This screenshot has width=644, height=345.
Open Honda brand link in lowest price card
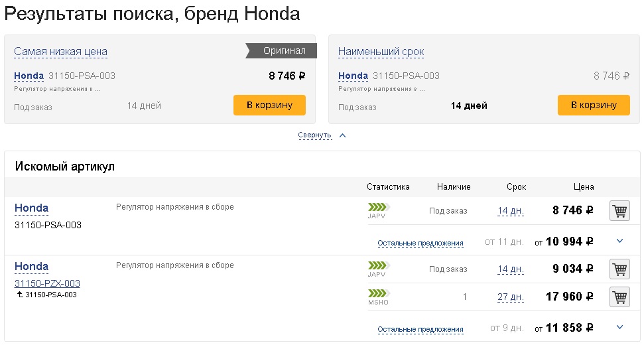coord(29,76)
